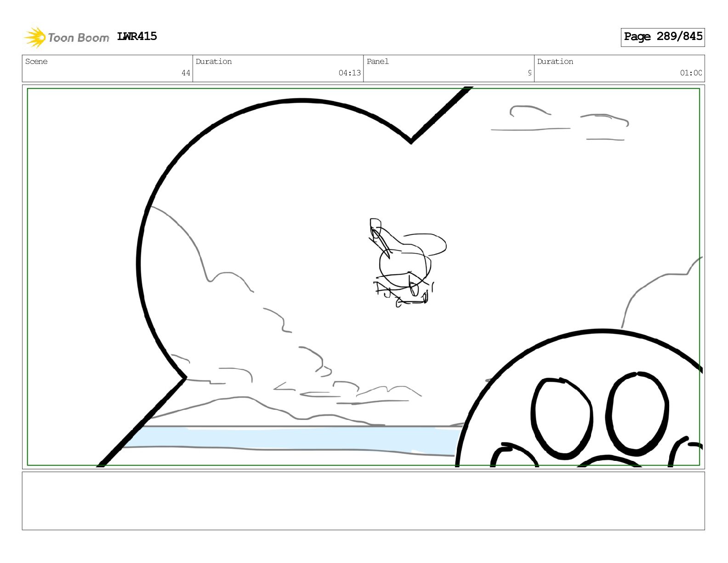The height and width of the screenshot is (563, 728).
Task: Click the empty notes caption box
Action: 363,501
